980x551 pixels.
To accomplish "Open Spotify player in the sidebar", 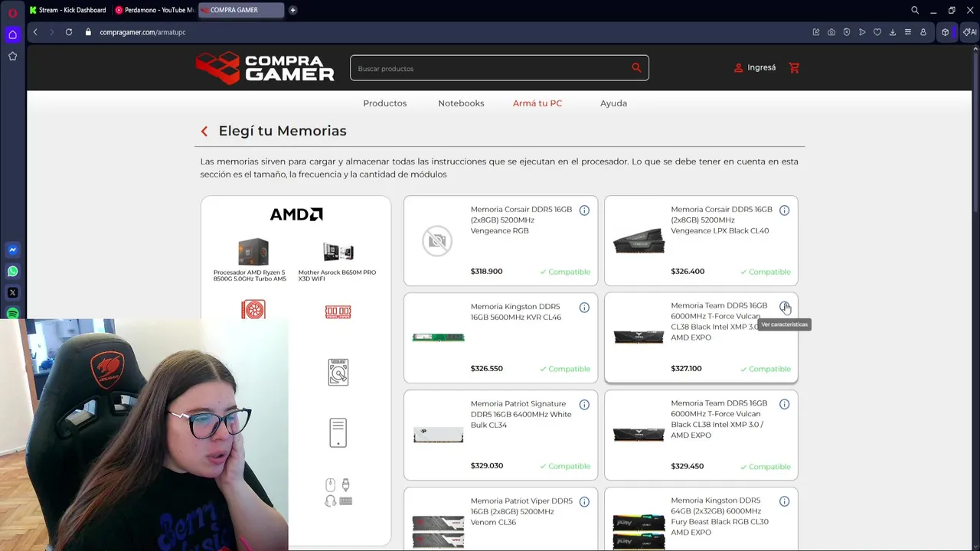I will tap(12, 314).
